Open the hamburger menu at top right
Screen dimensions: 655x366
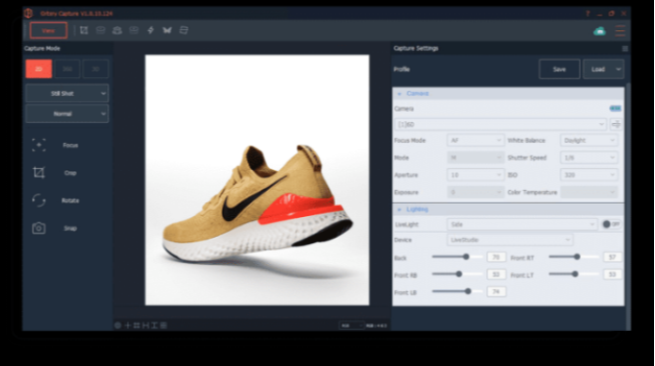click(620, 30)
